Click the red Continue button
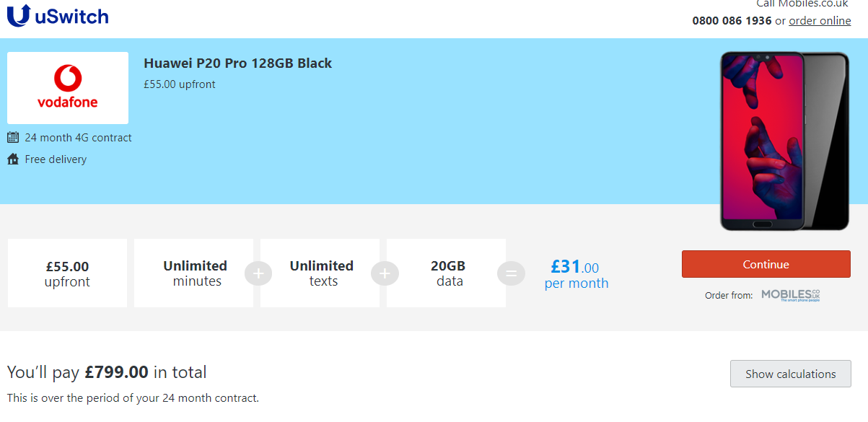 [766, 264]
